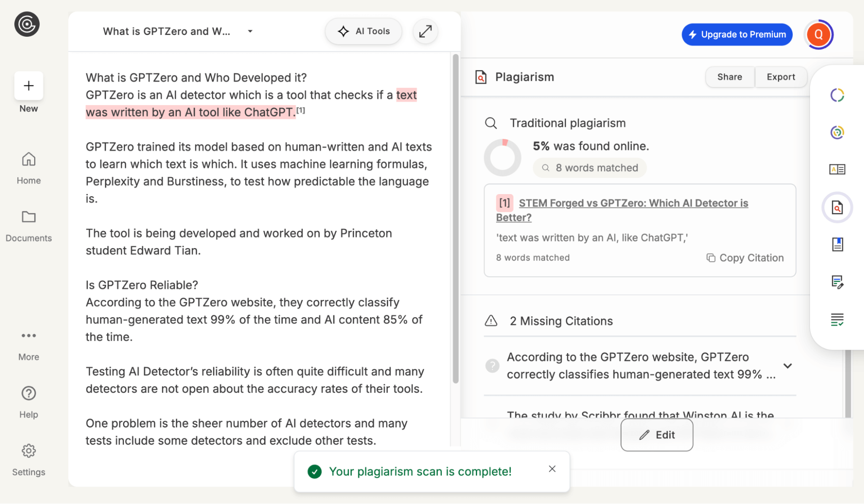Image resolution: width=864 pixels, height=504 pixels.
Task: Click the highlighted text 'was written by an AI tool like ChatGPT.'
Action: [191, 112]
